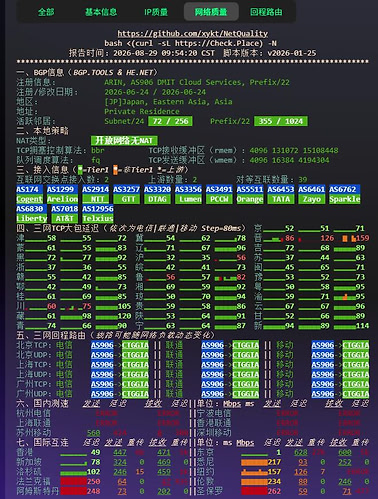378x499 pixels.
Task: Click the 广州TCP row label
Action: tap(34, 384)
